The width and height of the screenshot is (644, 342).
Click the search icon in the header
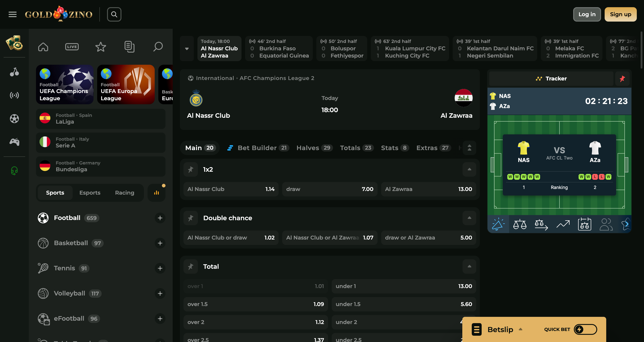[x=114, y=14]
